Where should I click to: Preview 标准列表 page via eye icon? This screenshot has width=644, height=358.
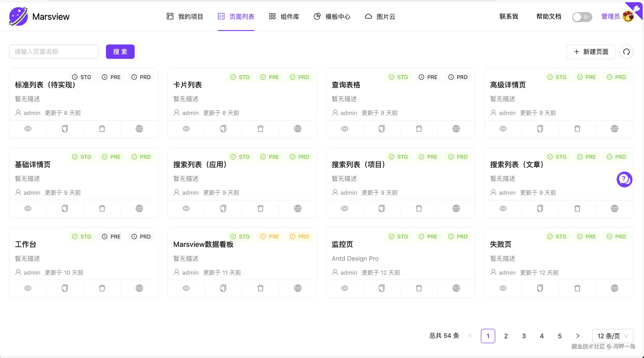[28, 129]
